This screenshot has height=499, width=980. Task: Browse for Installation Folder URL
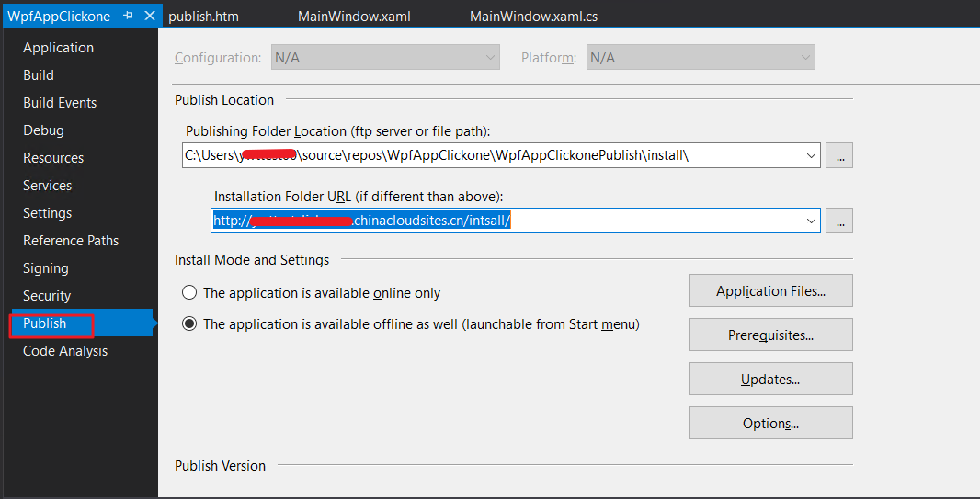[x=838, y=221]
